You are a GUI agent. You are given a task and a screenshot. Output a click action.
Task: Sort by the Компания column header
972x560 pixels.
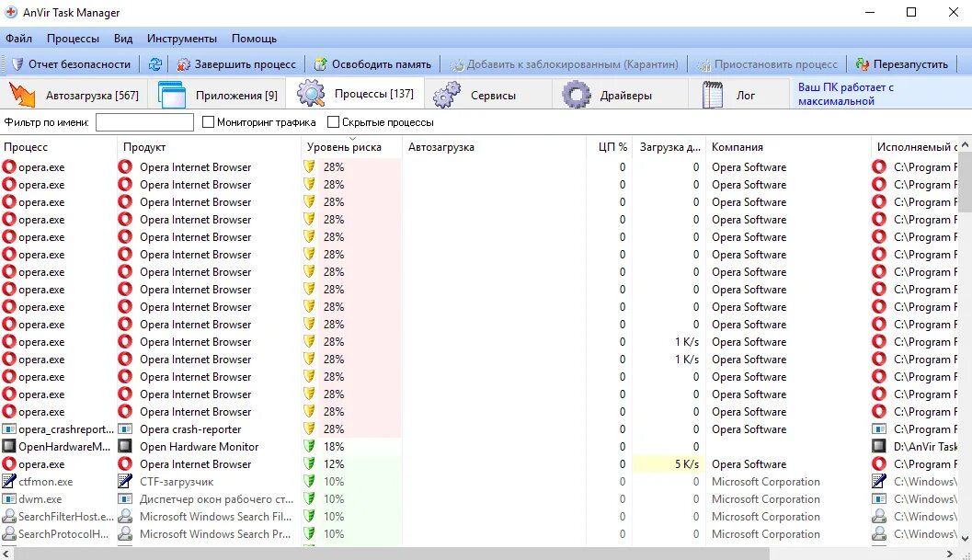coord(788,147)
